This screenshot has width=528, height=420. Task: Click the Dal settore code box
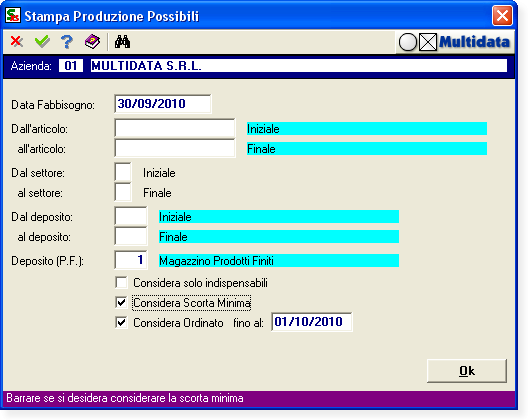[123, 172]
